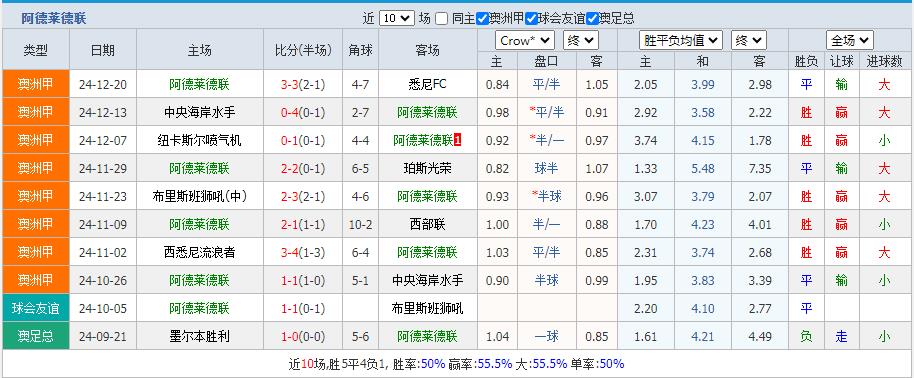Image resolution: width=914 pixels, height=378 pixels.
Task: Click the 阿德莱德联 team title
Action: pos(54,19)
